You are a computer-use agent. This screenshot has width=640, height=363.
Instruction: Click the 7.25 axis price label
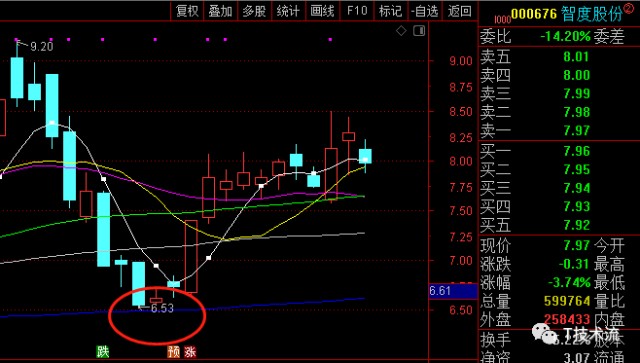point(461,237)
